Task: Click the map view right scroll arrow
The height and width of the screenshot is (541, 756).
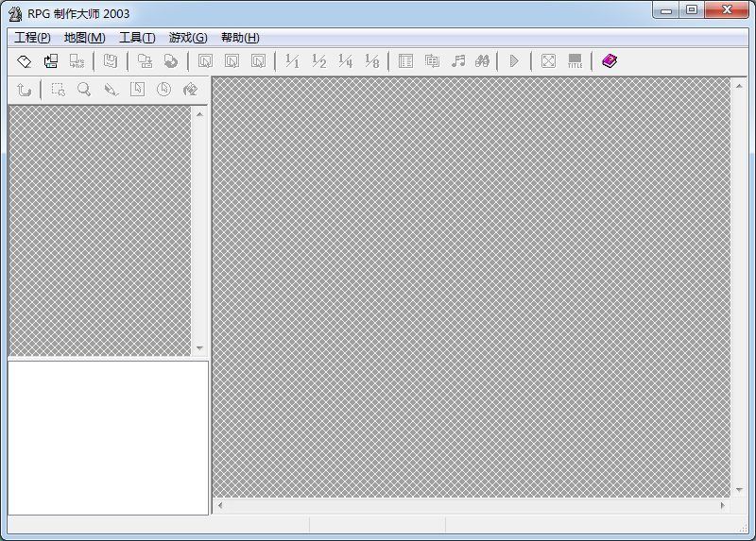Action: (723, 506)
